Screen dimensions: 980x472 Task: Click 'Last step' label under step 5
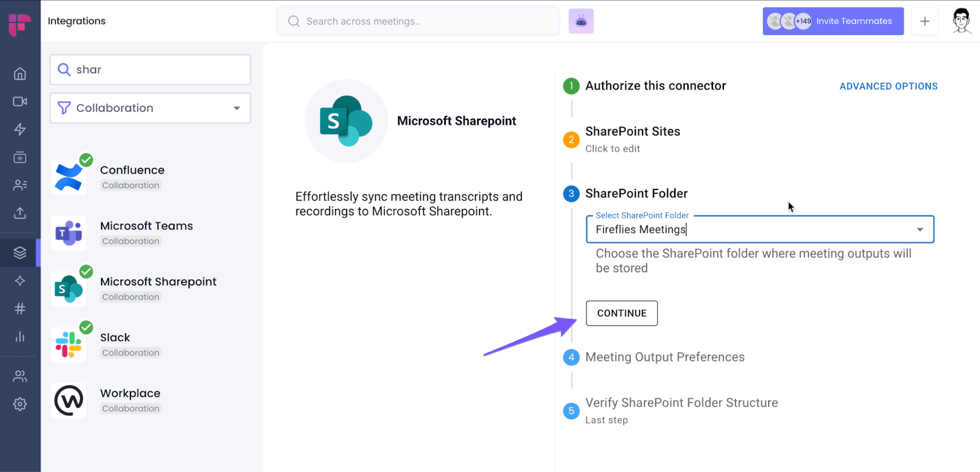[x=606, y=420]
